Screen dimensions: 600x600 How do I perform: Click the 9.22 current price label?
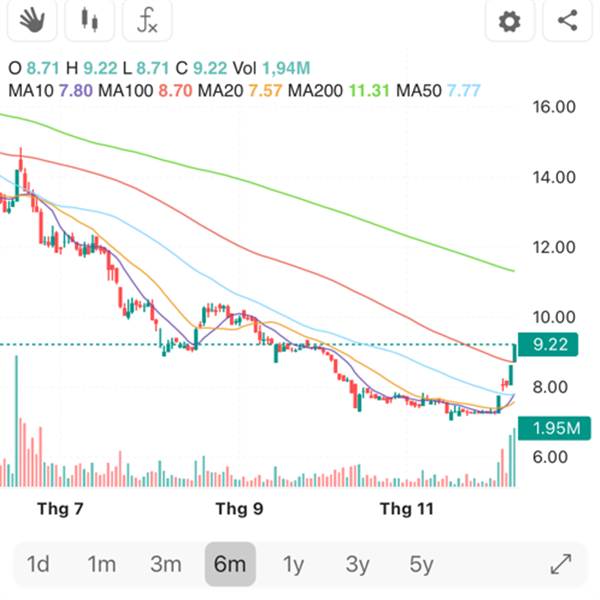(x=548, y=345)
